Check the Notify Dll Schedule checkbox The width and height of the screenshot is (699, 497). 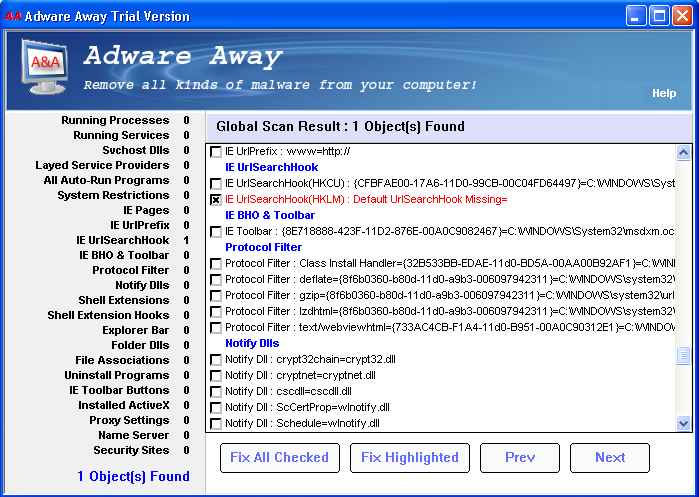pos(216,424)
